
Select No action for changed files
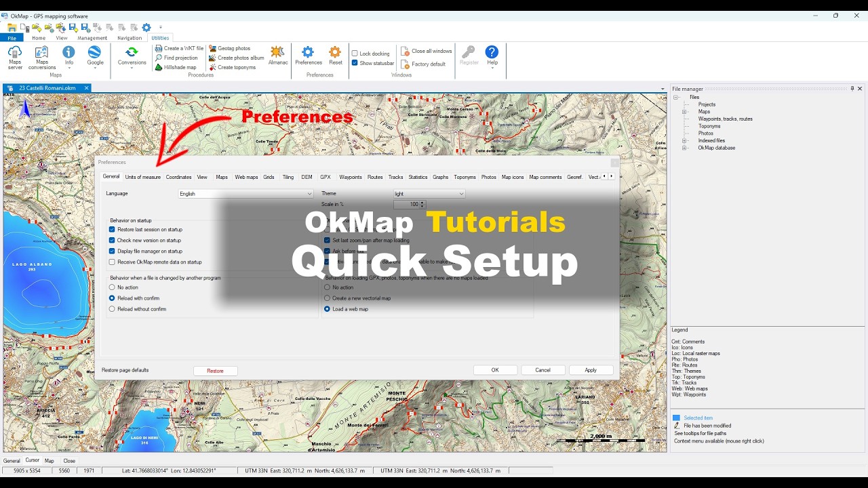(112, 287)
